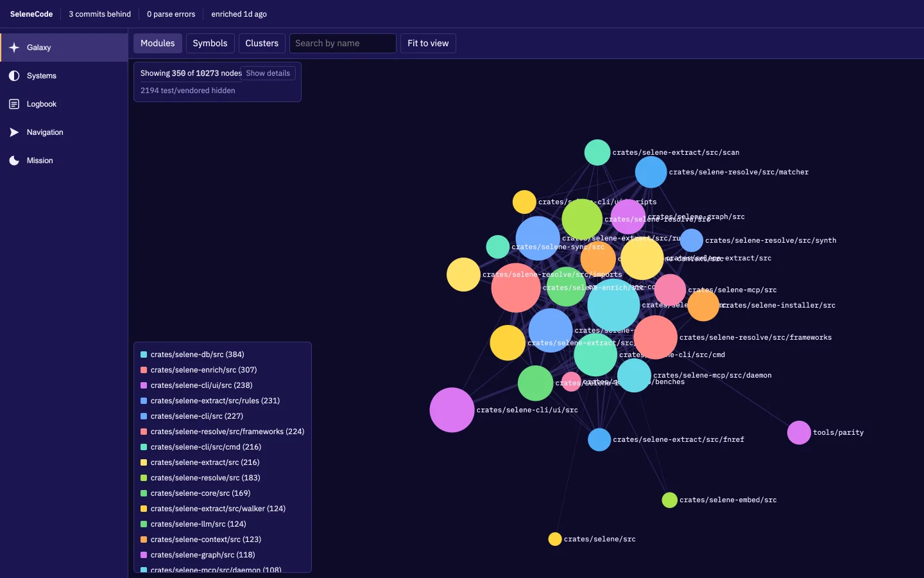Select the crates/selene-resolve/src/frameworks red node
This screenshot has width=924, height=578.
point(655,337)
